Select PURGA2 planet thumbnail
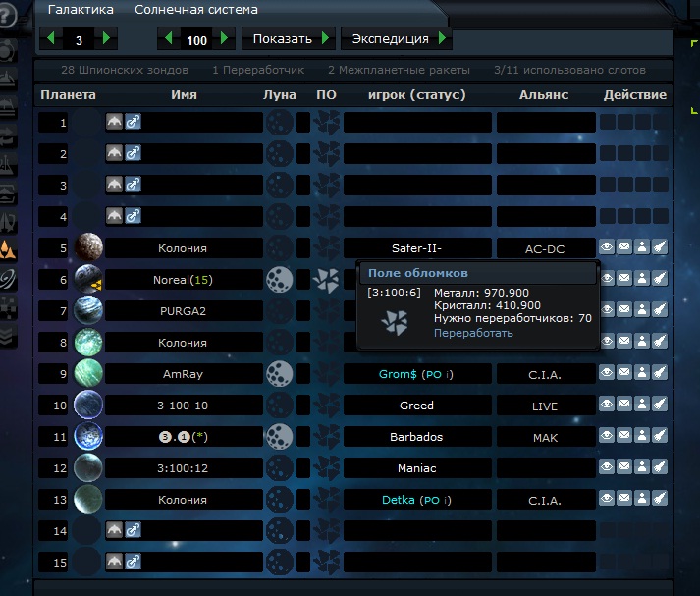This screenshot has height=596, width=700. click(88, 310)
